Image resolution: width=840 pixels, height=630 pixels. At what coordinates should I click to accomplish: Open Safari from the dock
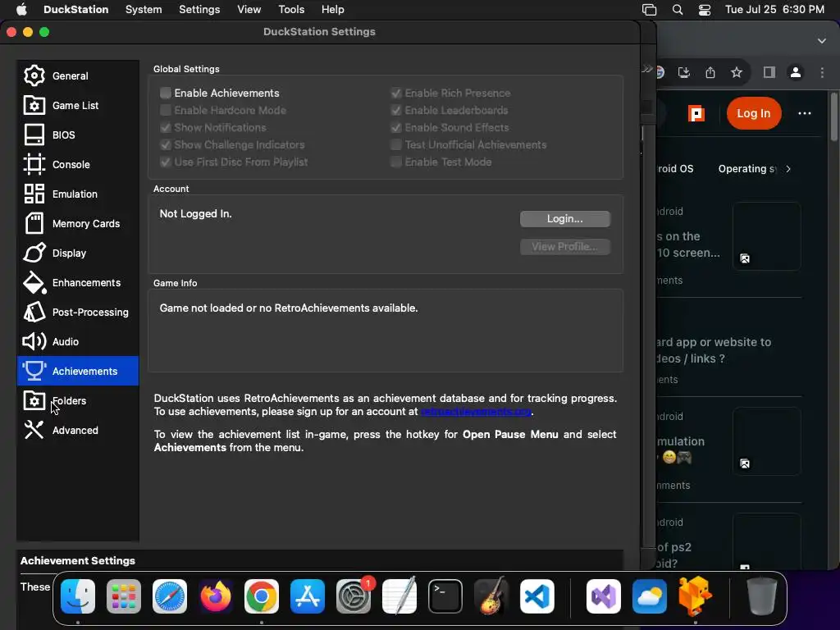click(170, 596)
